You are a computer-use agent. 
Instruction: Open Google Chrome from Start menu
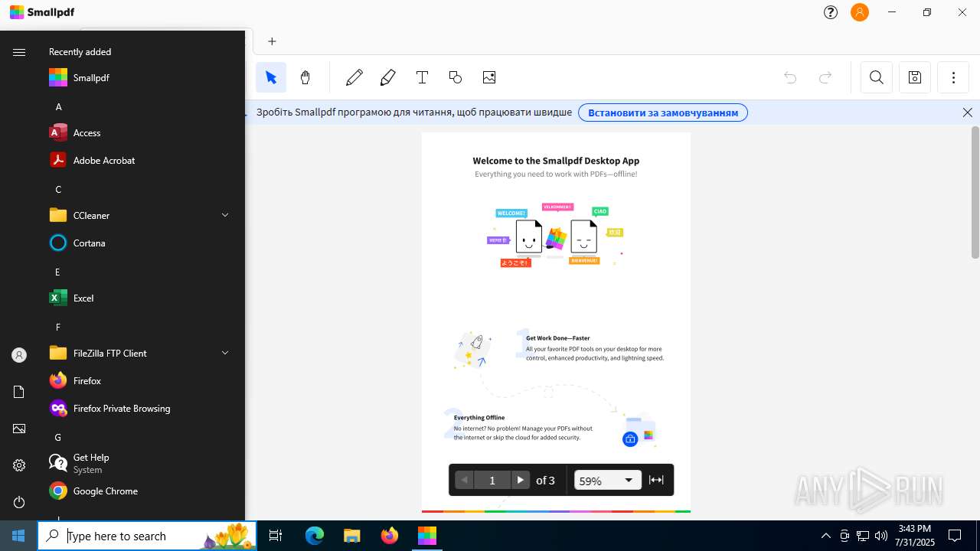[140, 491]
